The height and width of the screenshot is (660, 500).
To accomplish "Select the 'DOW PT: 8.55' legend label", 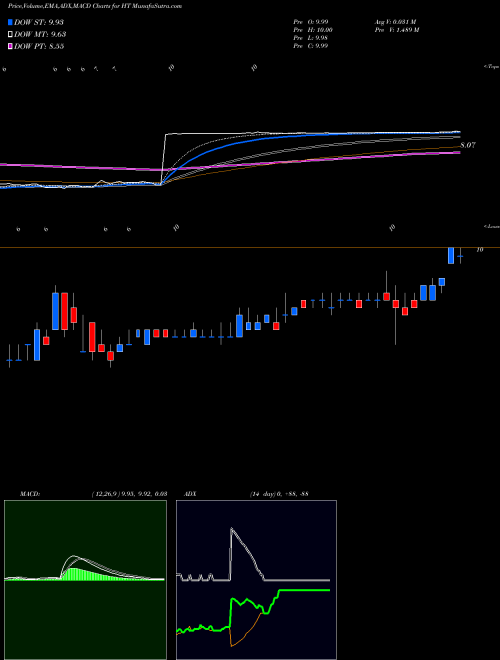I will coord(39,46).
